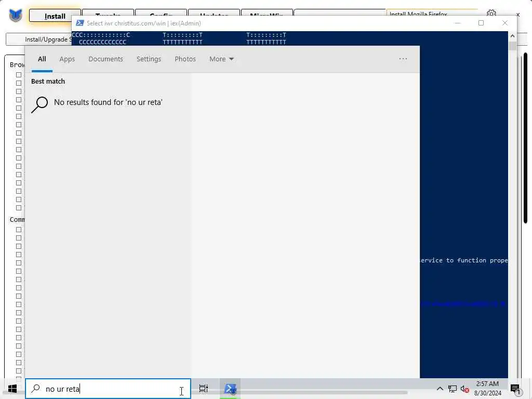Open the notification center icon

click(x=515, y=389)
